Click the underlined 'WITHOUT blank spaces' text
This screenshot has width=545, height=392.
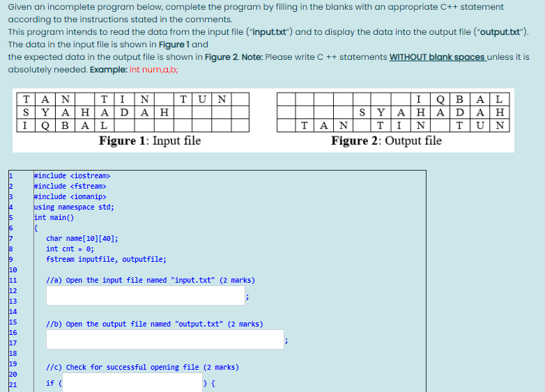[438, 57]
